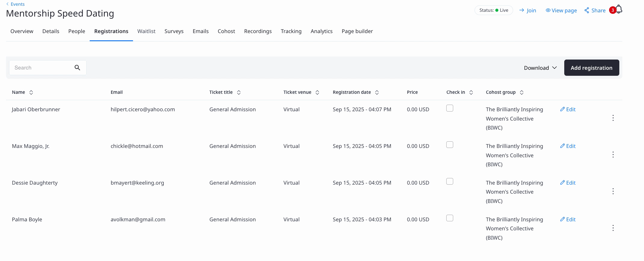Sort by Ticket venue column
This screenshot has width=644, height=261.
[317, 93]
